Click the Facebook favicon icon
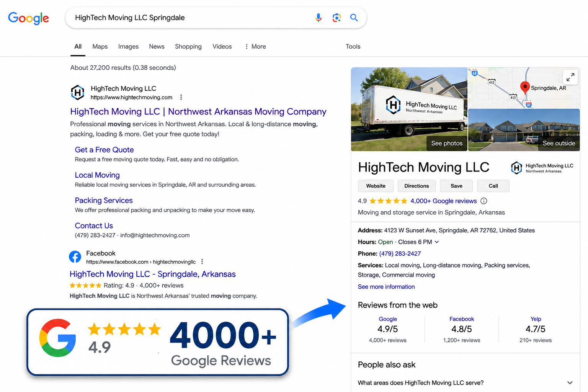This screenshot has height=392, width=588. pos(75,257)
